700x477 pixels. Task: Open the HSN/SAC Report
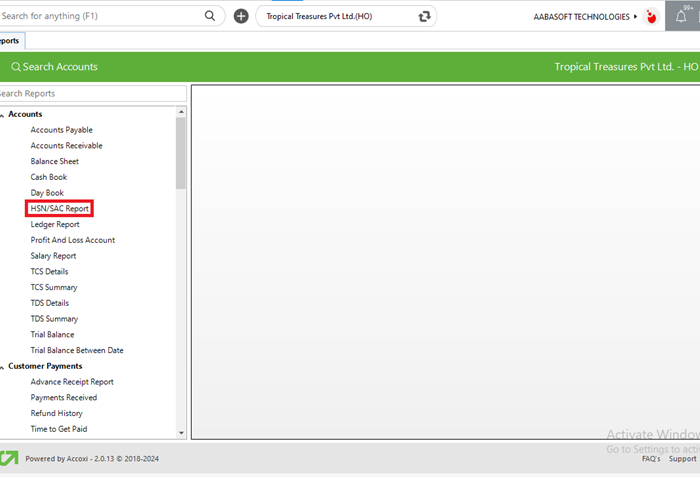60,208
